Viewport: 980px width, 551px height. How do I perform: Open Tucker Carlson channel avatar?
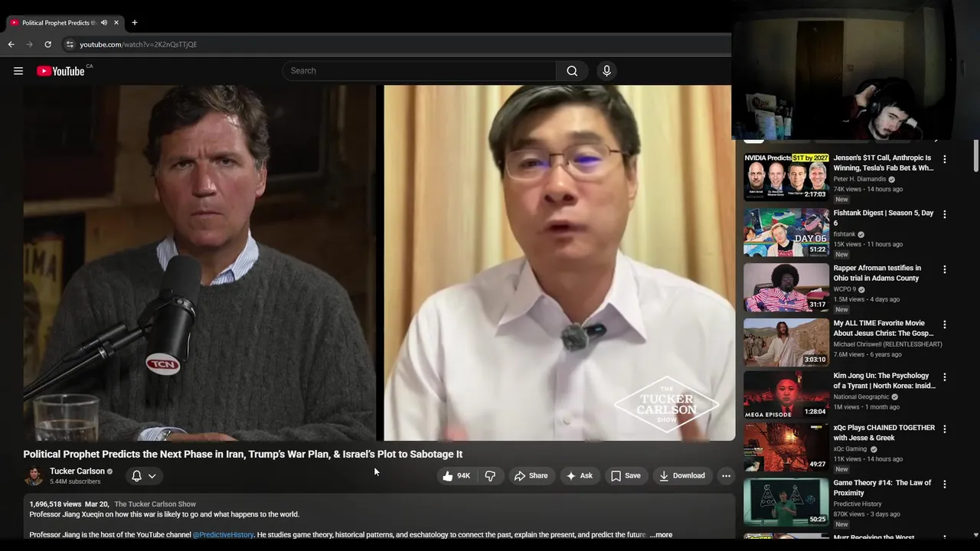coord(34,476)
